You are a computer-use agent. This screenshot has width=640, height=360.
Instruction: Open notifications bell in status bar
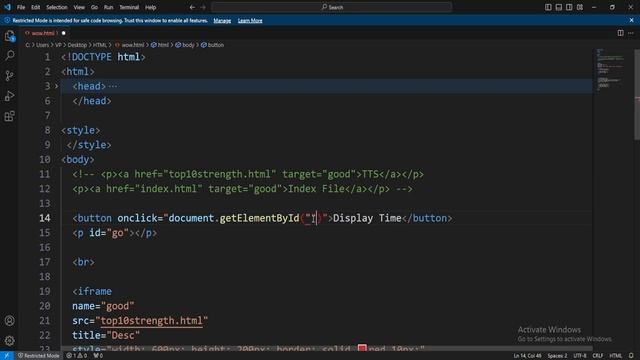coord(631,356)
